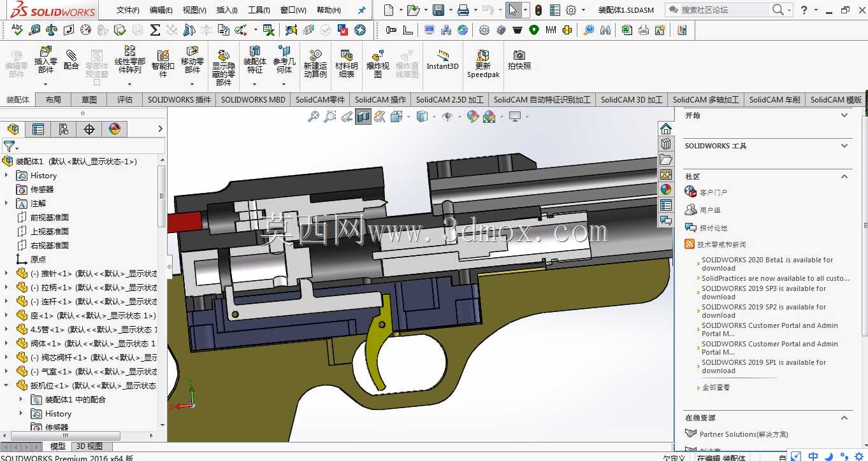Switch to the ConfigurationManager tab
Image resolution: width=868 pixels, height=461 pixels.
click(x=64, y=129)
